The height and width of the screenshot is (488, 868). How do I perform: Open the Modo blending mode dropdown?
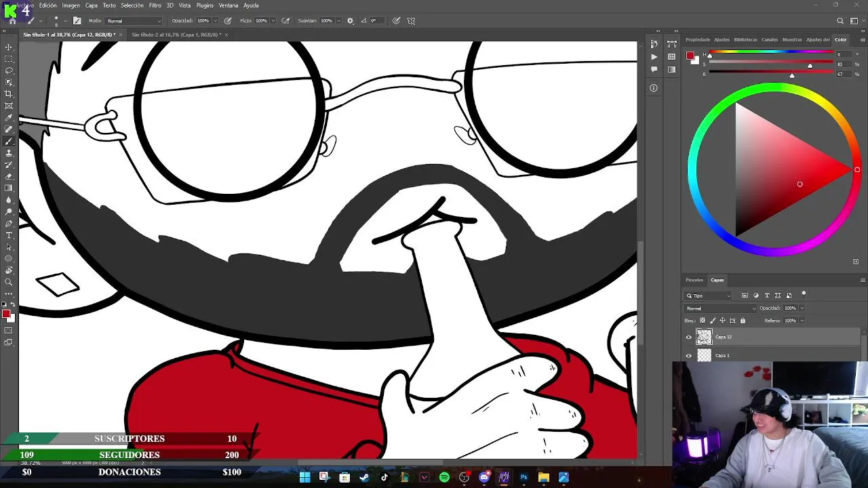[x=134, y=21]
